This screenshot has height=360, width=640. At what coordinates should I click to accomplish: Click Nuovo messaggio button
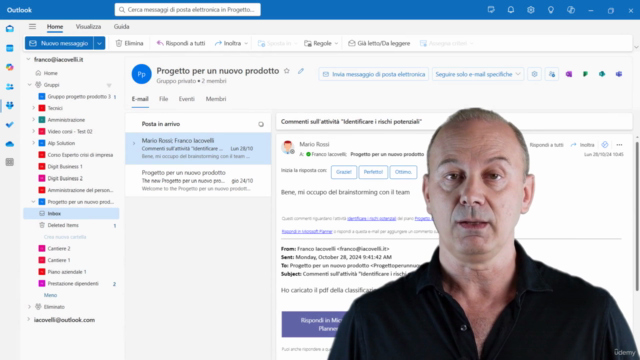[59, 43]
